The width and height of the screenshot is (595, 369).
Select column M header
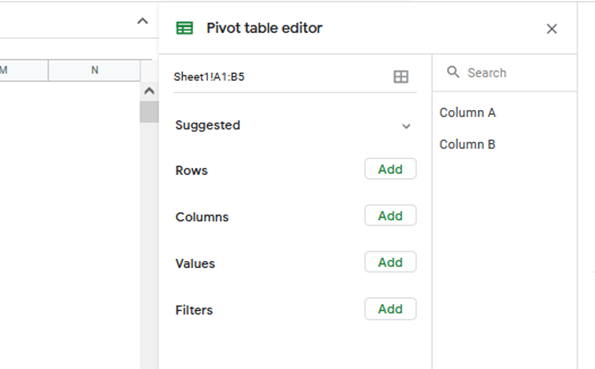click(x=24, y=70)
